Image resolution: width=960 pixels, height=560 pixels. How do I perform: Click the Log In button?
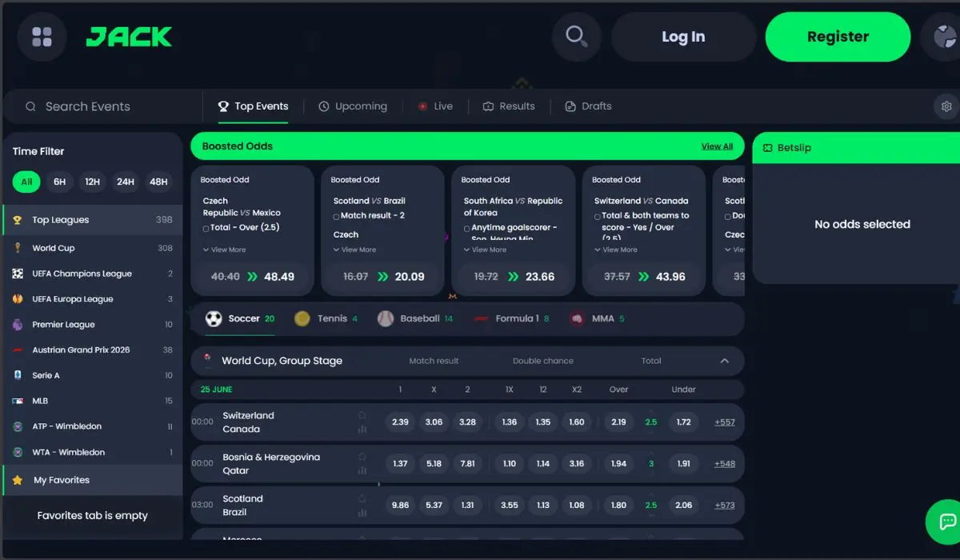(683, 37)
